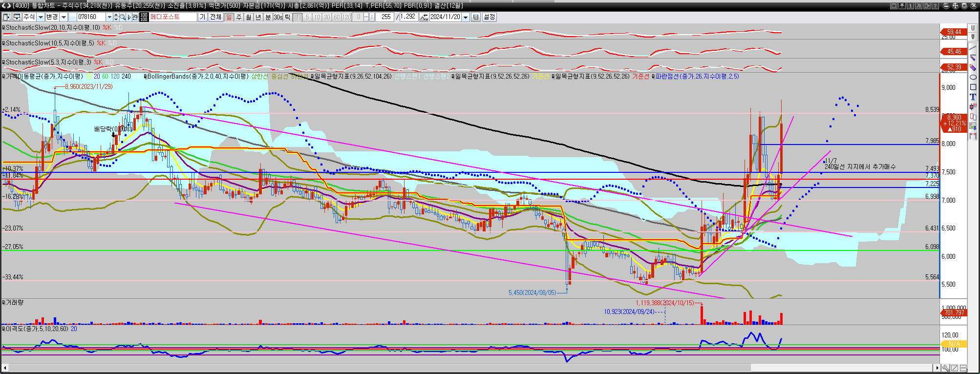Click the BollingerBands indicator label

click(x=197, y=77)
